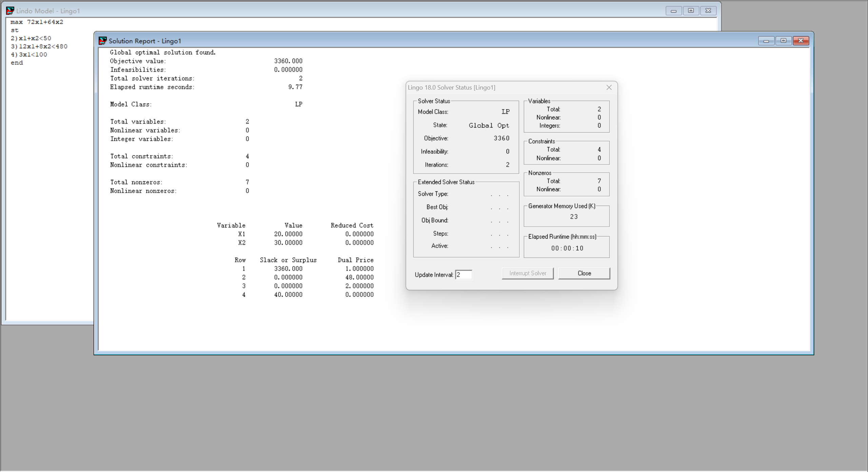868x472 pixels.
Task: Restore the Lindo Model window
Action: 691,11
